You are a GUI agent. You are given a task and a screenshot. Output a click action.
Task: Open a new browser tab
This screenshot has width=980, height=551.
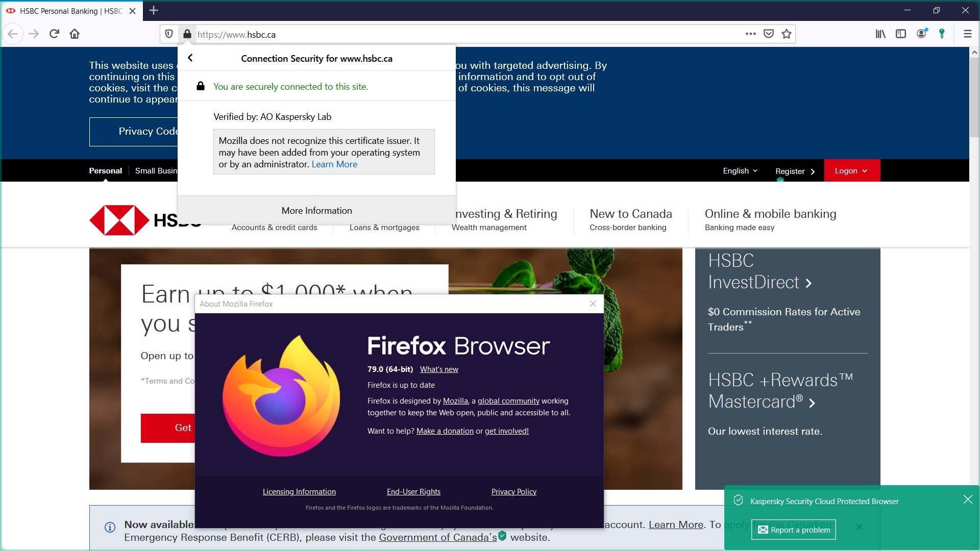pos(154,10)
